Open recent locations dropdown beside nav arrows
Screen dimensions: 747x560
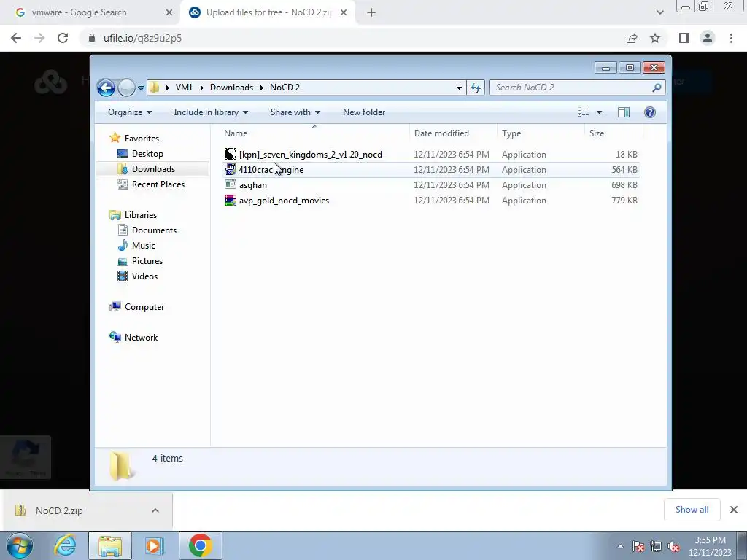[141, 87]
